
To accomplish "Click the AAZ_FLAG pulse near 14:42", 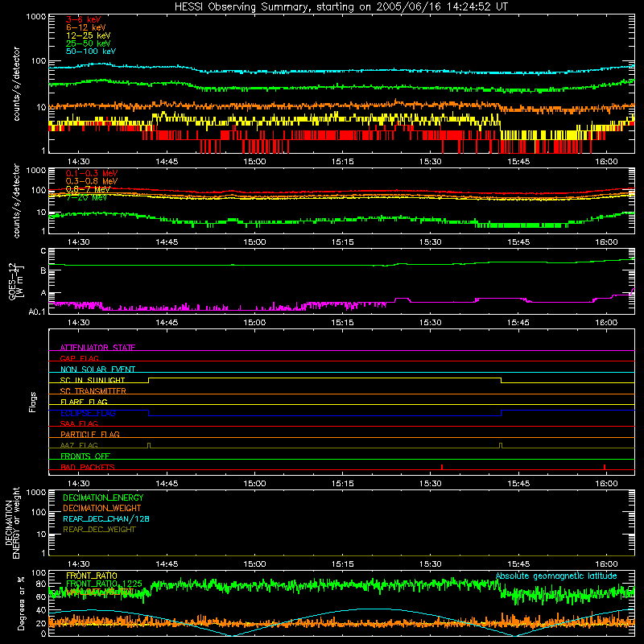I will tap(149, 445).
